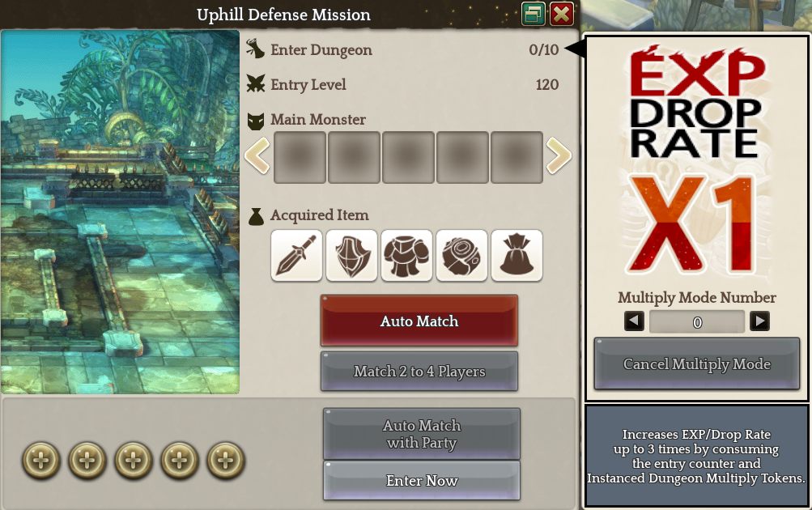Select the loot bag acquired item icon

pyautogui.click(x=517, y=256)
